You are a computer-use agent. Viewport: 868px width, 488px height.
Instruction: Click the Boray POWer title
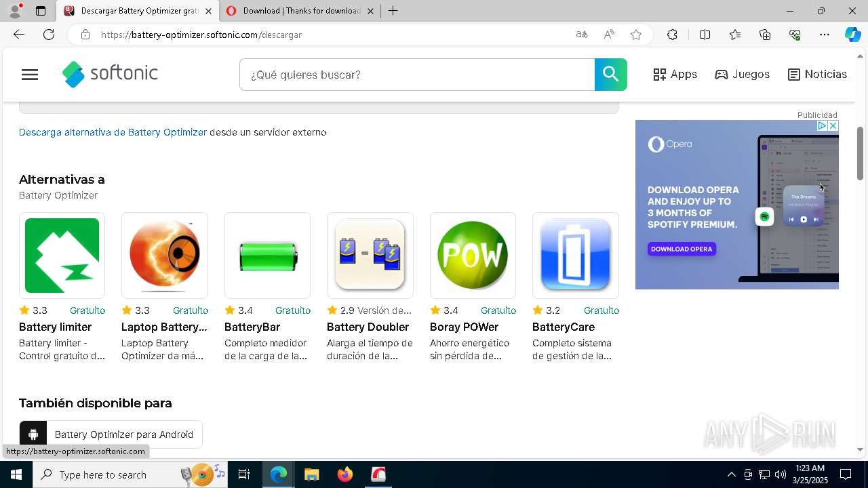tap(464, 327)
